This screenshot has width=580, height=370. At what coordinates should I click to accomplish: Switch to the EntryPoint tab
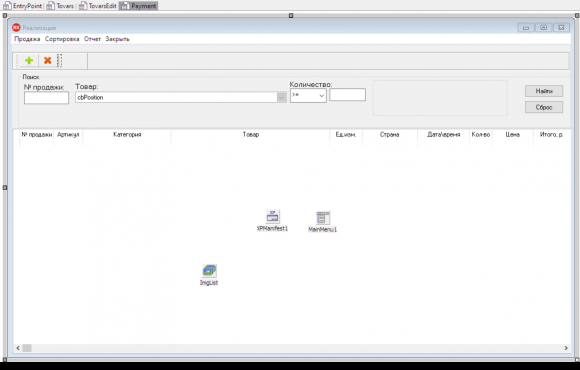click(23, 6)
